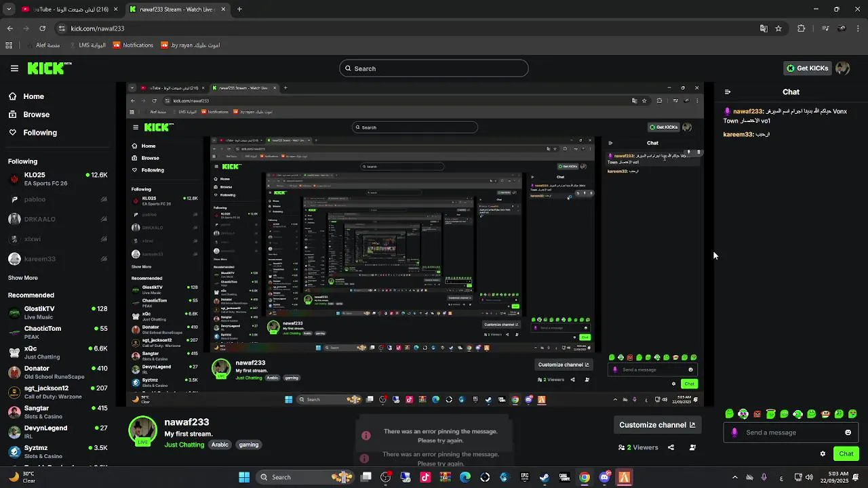Select the nawaf233 Stream browser tab
Screen dimensions: 868x488
pyautogui.click(x=176, y=9)
